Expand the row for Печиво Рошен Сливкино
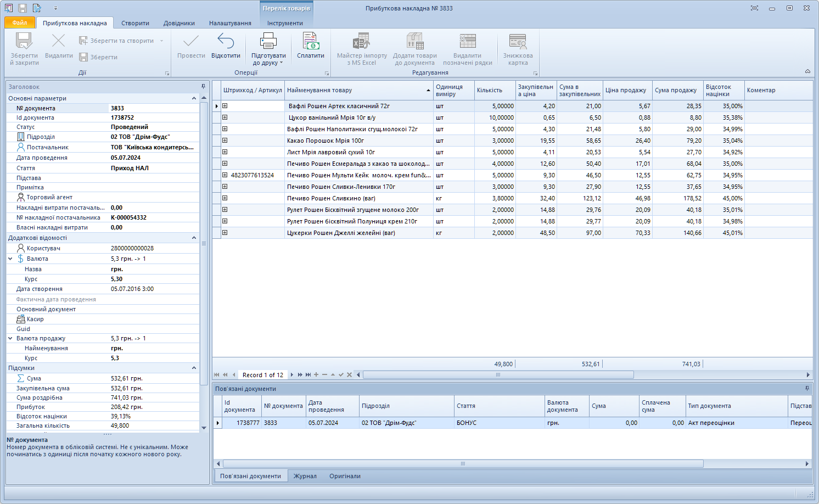 coord(225,198)
